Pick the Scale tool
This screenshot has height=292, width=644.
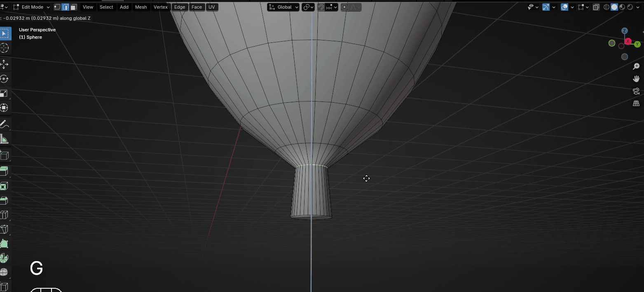coord(4,94)
